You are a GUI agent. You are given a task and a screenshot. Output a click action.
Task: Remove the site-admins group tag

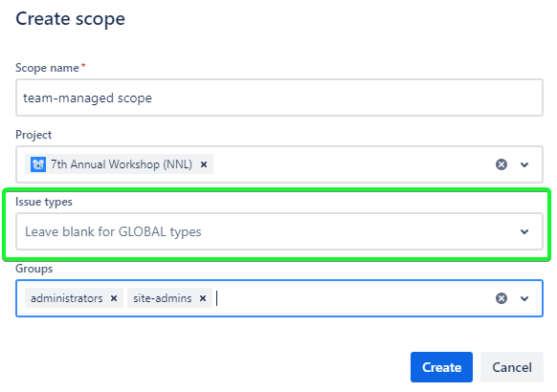pos(203,298)
